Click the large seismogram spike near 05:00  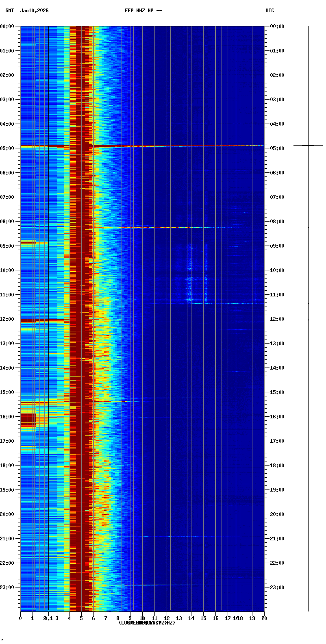pos(308,145)
